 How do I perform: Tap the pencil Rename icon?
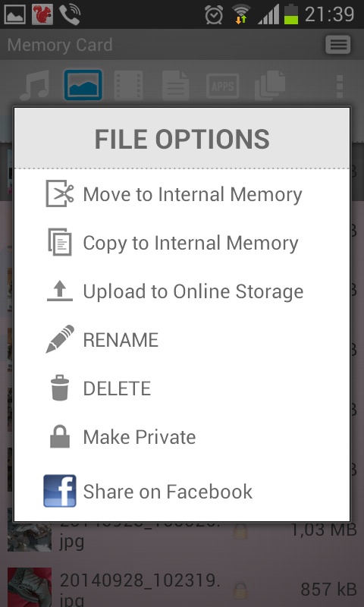click(x=60, y=339)
